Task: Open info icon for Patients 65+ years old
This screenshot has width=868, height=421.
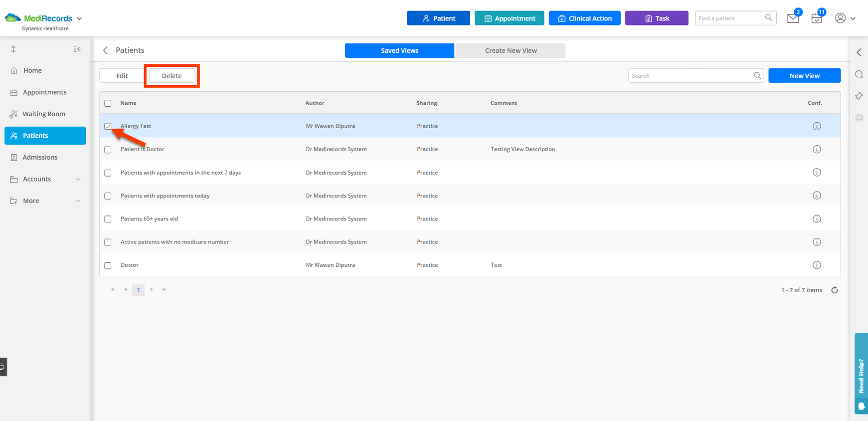Action: pos(817,219)
